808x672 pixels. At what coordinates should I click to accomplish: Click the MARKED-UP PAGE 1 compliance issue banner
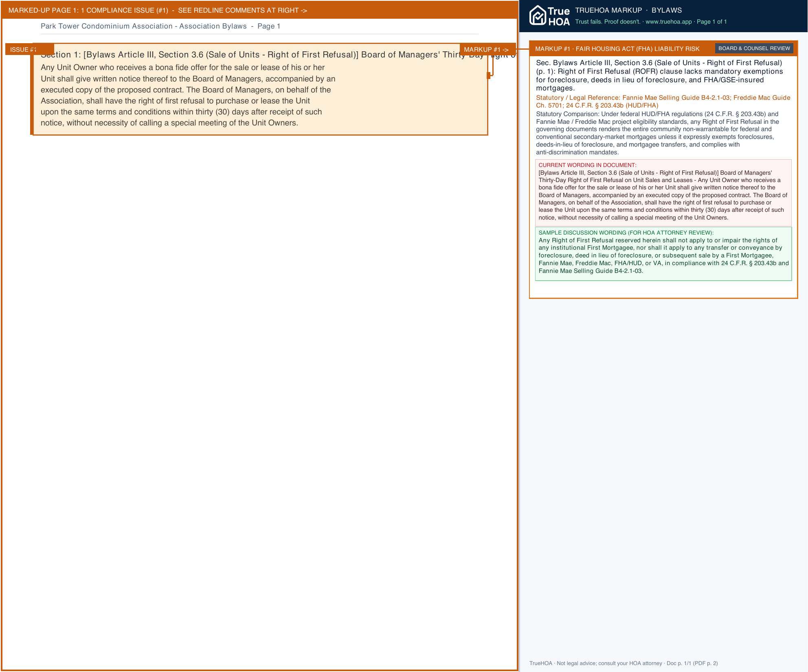[259, 10]
